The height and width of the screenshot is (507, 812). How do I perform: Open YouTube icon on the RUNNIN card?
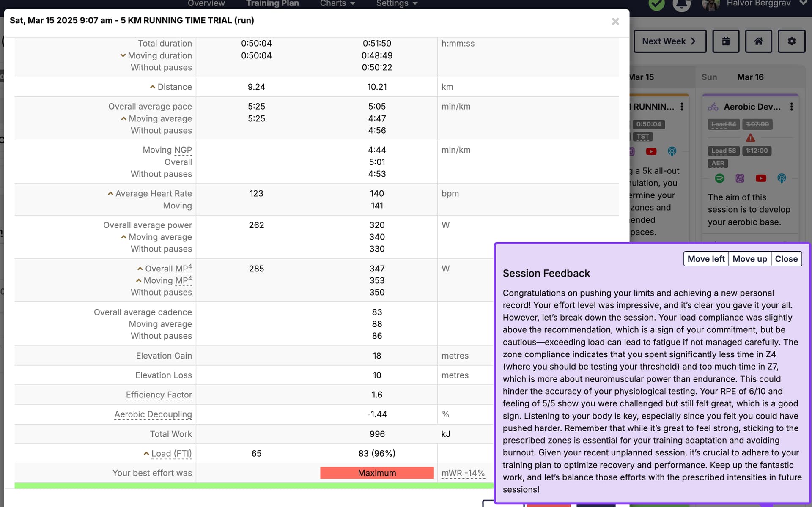651,151
